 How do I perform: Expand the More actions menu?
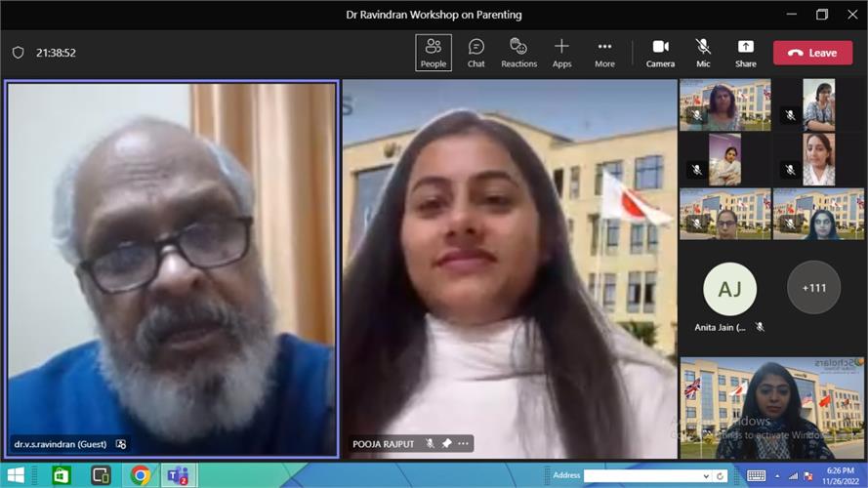point(604,53)
